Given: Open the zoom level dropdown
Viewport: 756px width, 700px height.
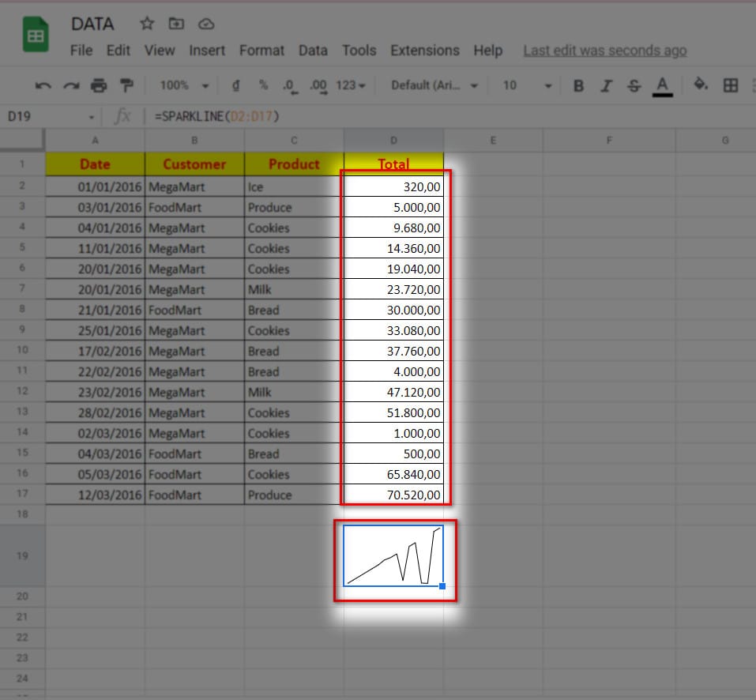Looking at the screenshot, I should [x=180, y=85].
